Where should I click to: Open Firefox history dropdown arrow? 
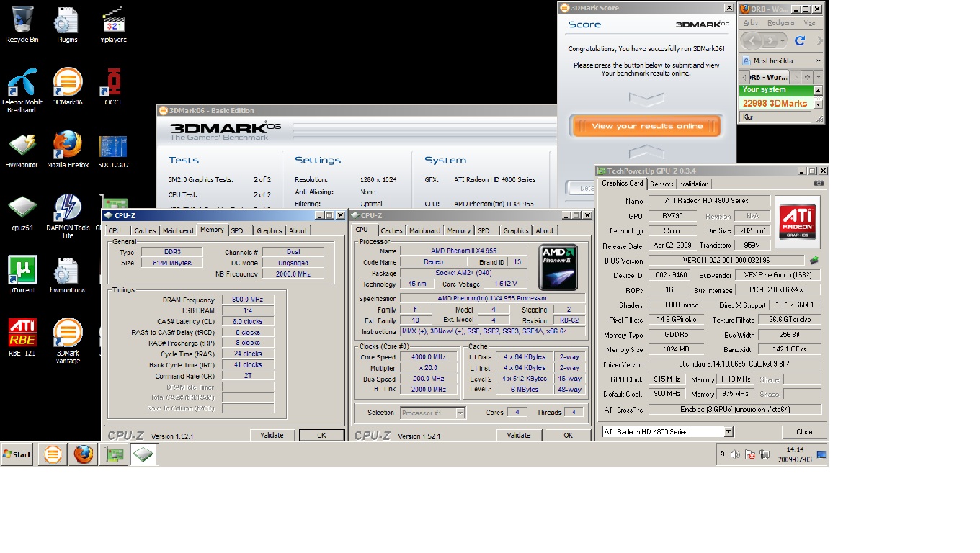click(x=783, y=42)
